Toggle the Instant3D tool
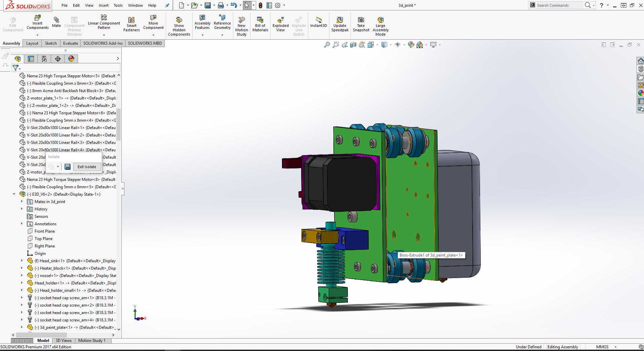This screenshot has width=644, height=351. [x=318, y=22]
